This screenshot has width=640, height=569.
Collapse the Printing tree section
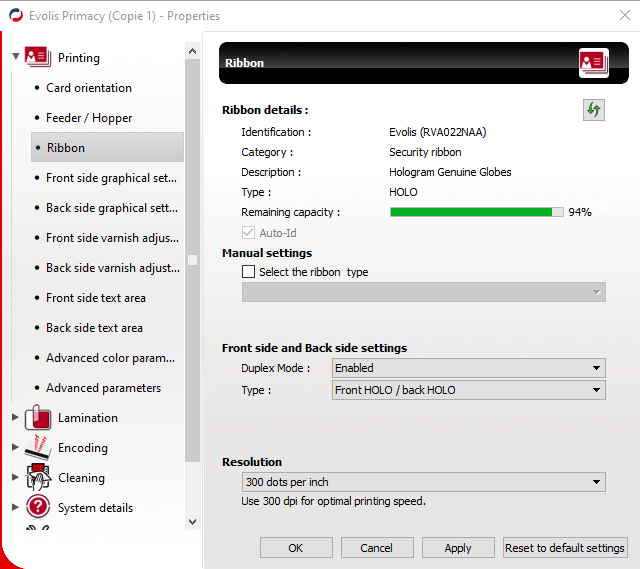click(x=16, y=57)
